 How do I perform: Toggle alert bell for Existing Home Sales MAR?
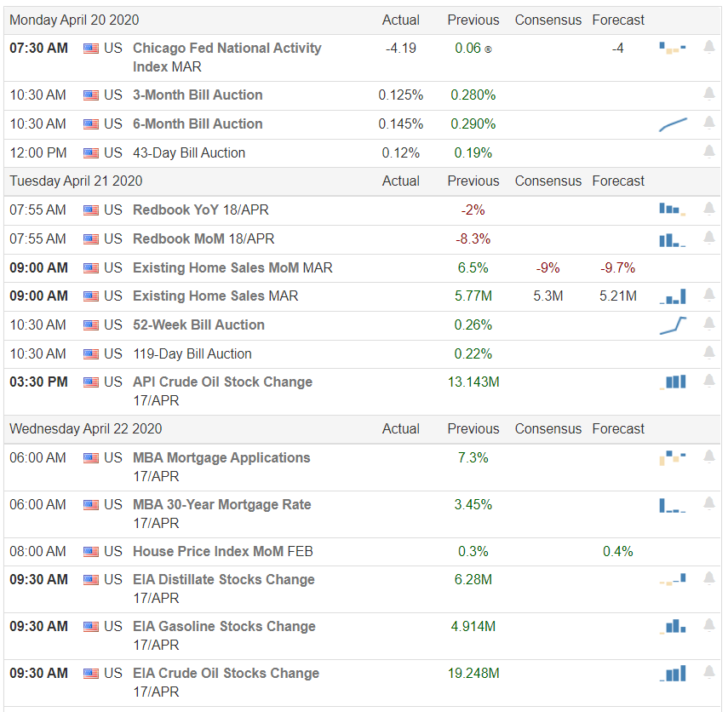tap(709, 295)
